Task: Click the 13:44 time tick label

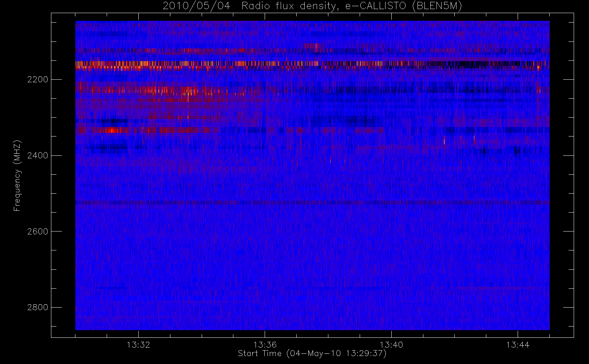Action: 518,345
